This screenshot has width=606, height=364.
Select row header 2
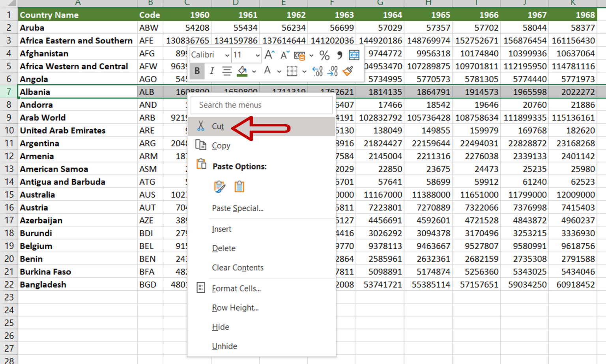(x=9, y=28)
